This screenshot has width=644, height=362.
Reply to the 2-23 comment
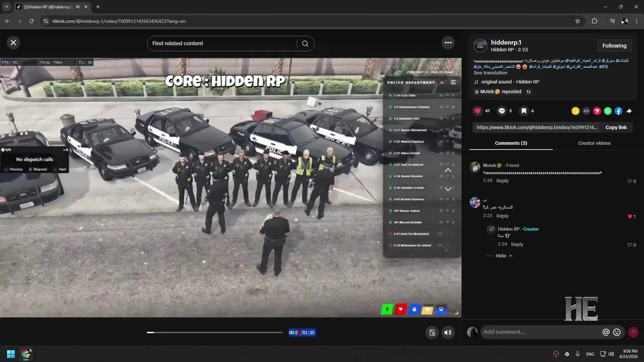(502, 216)
